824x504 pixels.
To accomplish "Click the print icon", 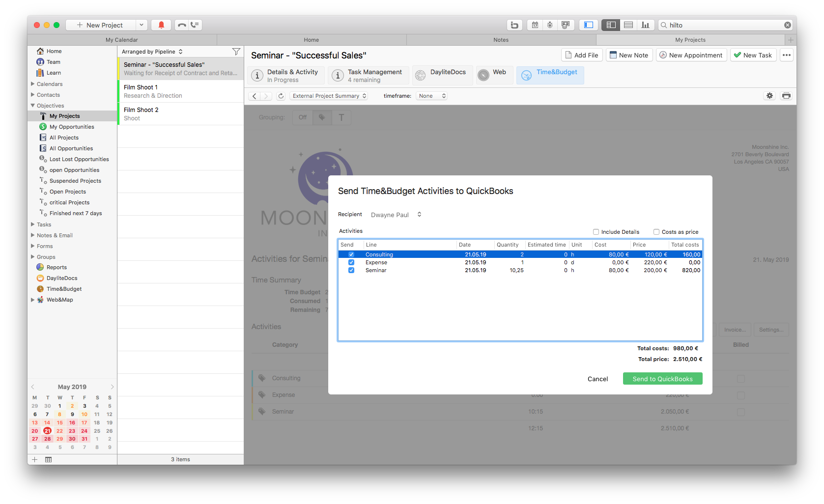I will 786,96.
